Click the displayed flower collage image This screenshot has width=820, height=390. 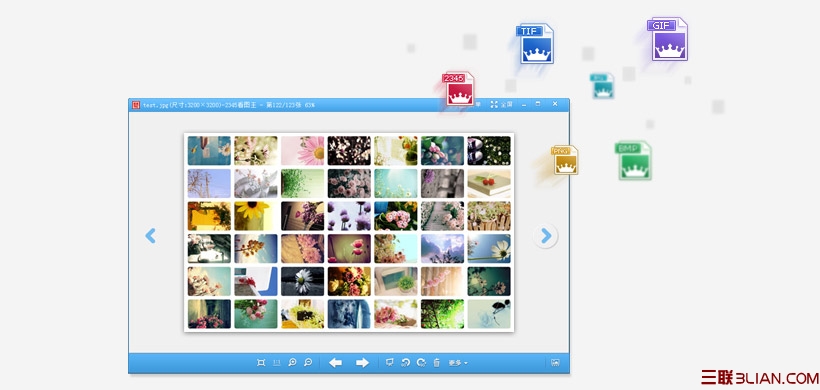pyautogui.click(x=349, y=232)
